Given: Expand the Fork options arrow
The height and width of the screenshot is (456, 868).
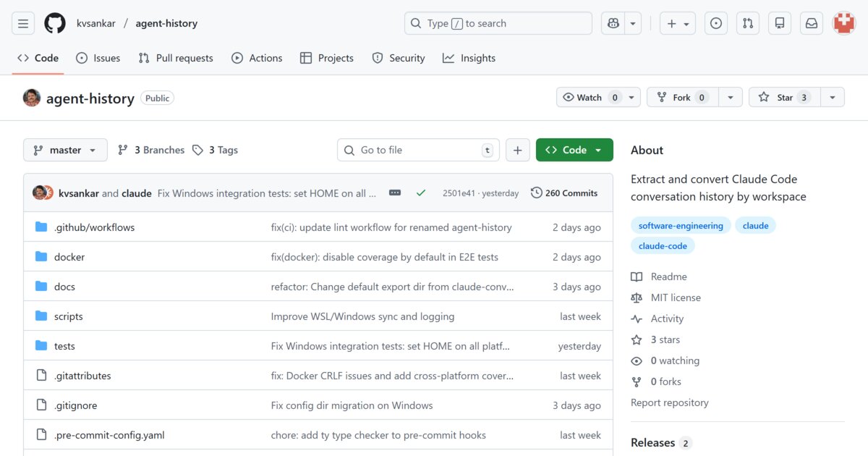Looking at the screenshot, I should [x=730, y=96].
